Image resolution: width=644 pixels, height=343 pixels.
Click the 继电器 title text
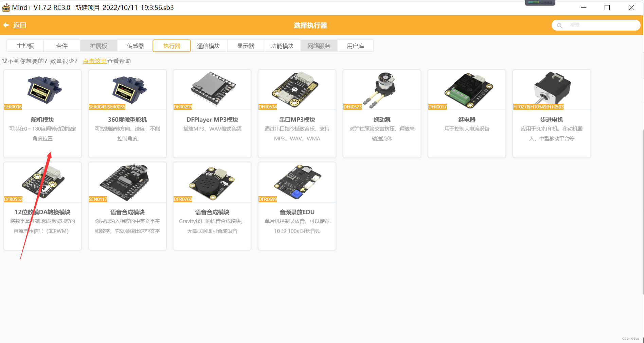(x=467, y=120)
